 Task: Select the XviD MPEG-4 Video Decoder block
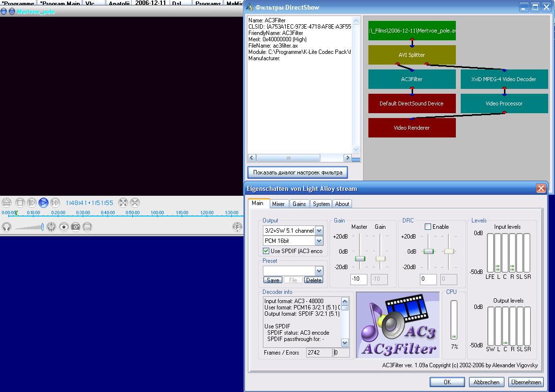point(504,79)
